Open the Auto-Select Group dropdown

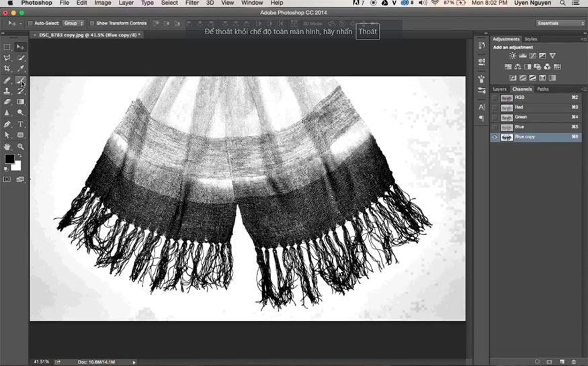pyautogui.click(x=73, y=24)
